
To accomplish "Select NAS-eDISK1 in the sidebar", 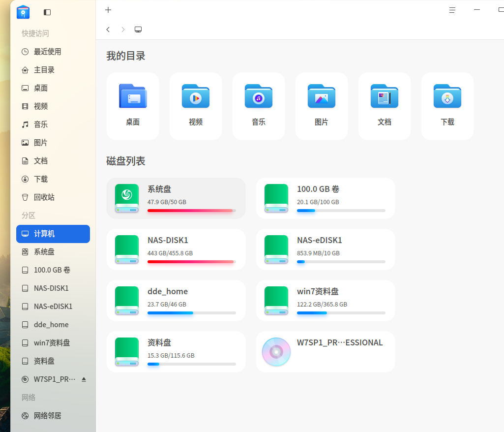I will [53, 307].
